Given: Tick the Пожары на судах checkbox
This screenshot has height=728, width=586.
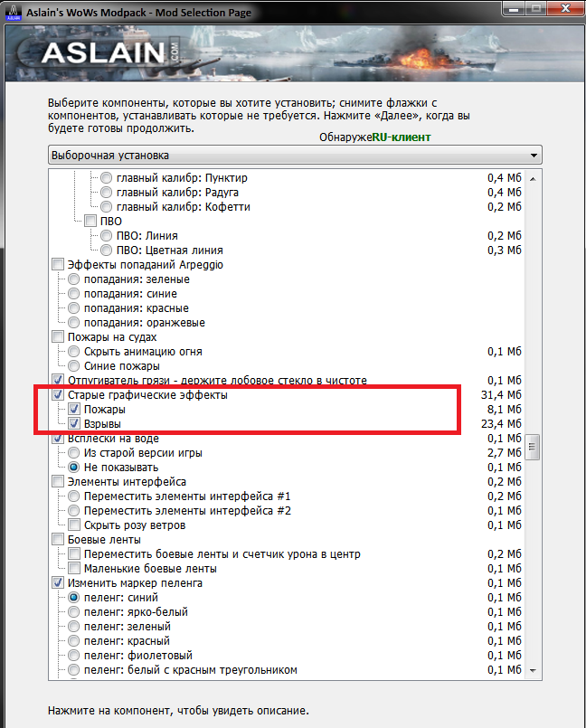Looking at the screenshot, I should tap(58, 336).
